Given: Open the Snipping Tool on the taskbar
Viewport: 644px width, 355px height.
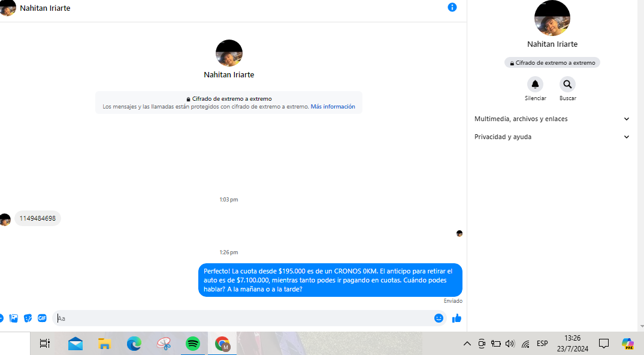Looking at the screenshot, I should pos(164,344).
